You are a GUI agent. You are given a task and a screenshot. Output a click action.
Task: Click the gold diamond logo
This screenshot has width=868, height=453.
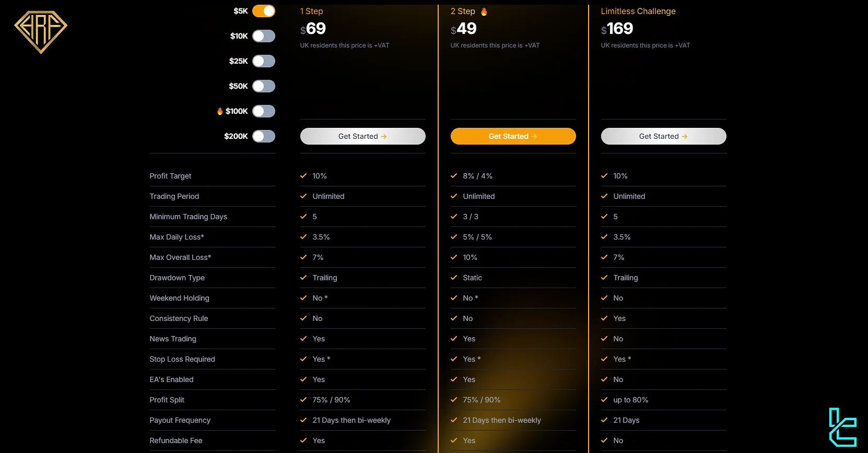pos(41,31)
